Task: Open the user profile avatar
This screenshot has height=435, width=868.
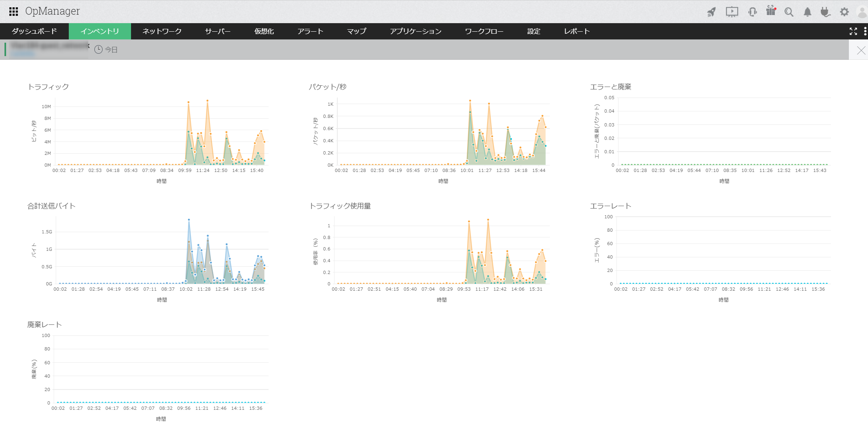Action: (862, 12)
